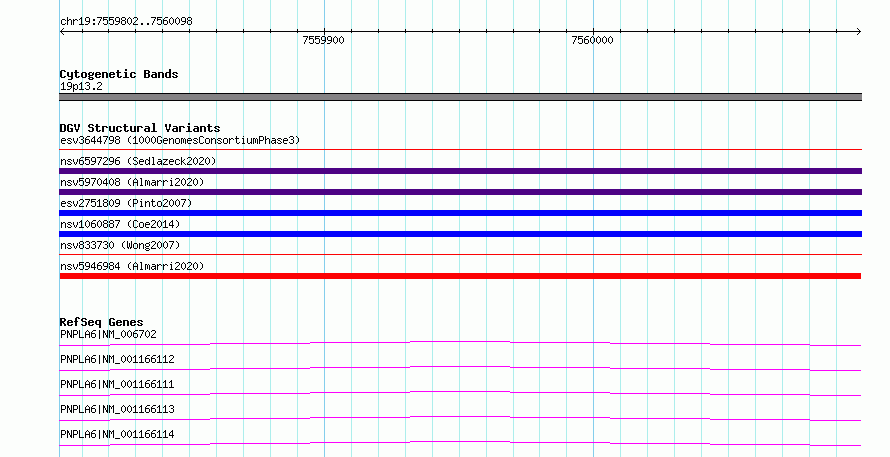Viewport: 890px width, 457px height.
Task: Click the Cytogenetic Bands track title
Action: point(119,74)
